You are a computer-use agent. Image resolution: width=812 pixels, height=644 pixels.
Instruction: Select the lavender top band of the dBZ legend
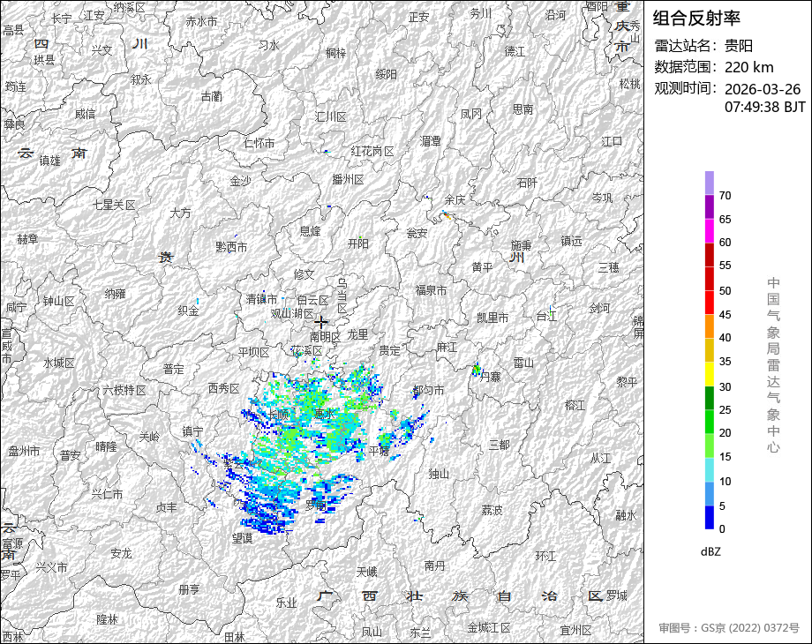click(709, 183)
